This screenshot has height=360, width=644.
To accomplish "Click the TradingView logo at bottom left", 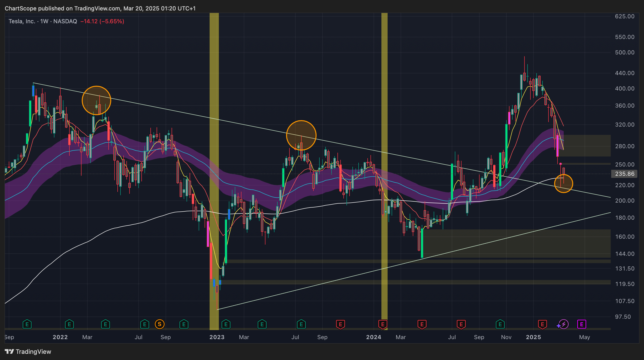I will [x=28, y=351].
